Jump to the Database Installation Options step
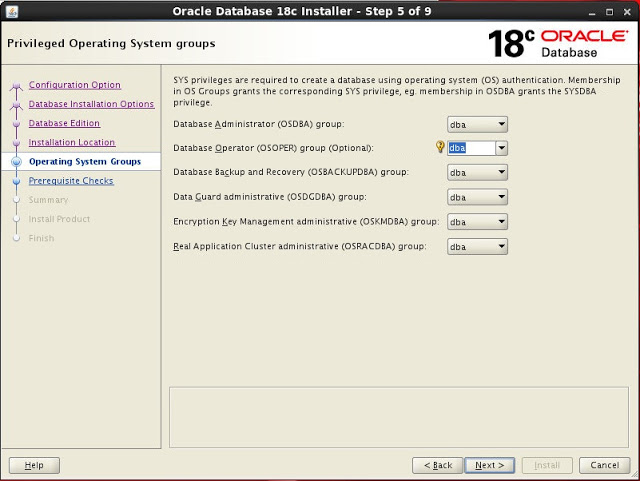This screenshot has height=481, width=640. tap(91, 104)
